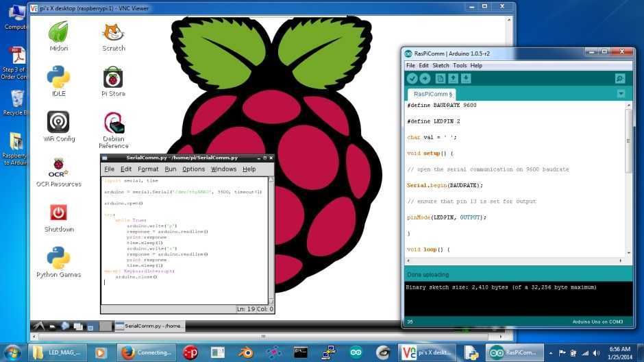This screenshot has height=362, width=644.
Task: Click the Save sketch down-arrow icon
Action: tap(466, 78)
